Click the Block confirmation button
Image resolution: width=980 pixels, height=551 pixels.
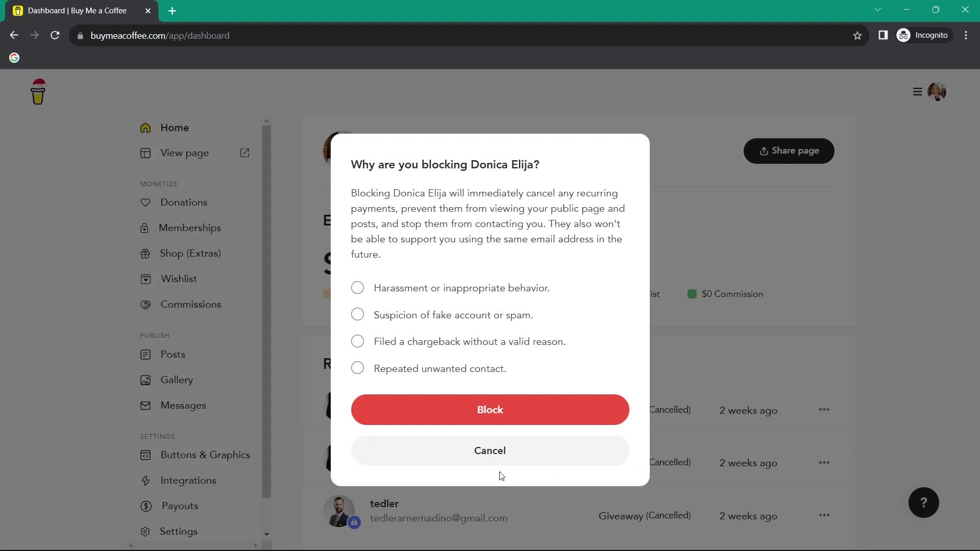[x=490, y=409]
